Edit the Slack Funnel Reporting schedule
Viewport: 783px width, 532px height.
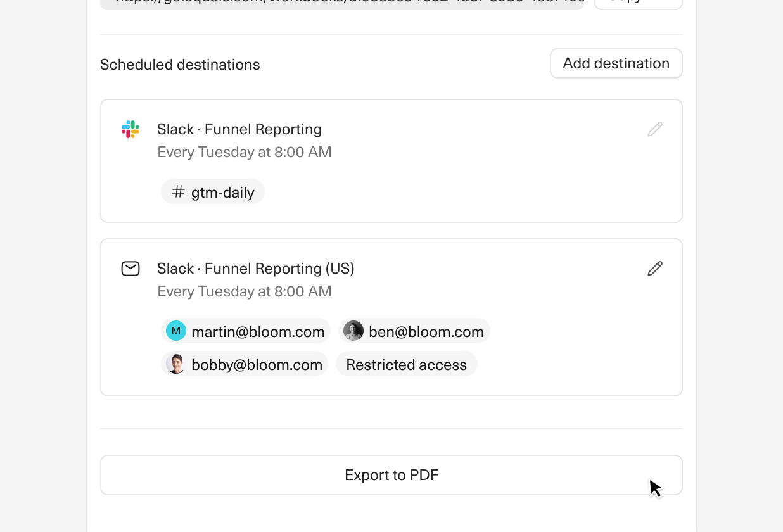point(655,129)
